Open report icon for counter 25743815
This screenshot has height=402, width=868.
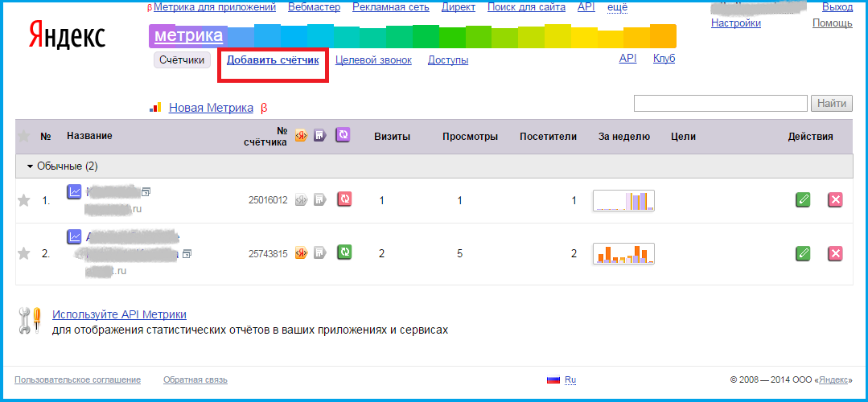pyautogui.click(x=74, y=236)
